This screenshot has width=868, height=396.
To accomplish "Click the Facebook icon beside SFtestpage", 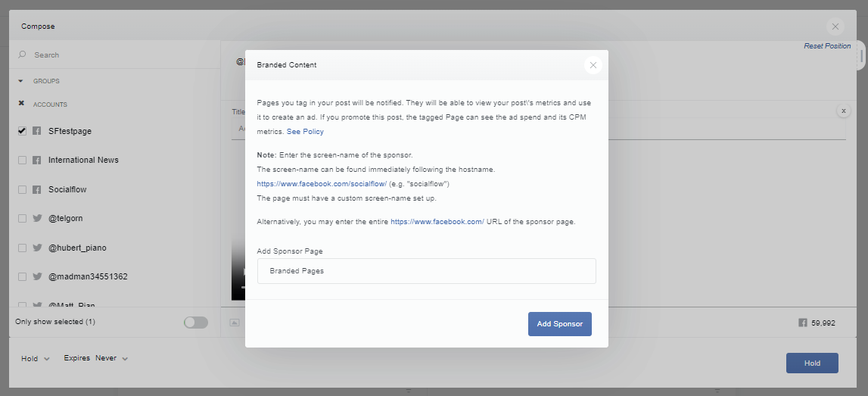I will (36, 131).
